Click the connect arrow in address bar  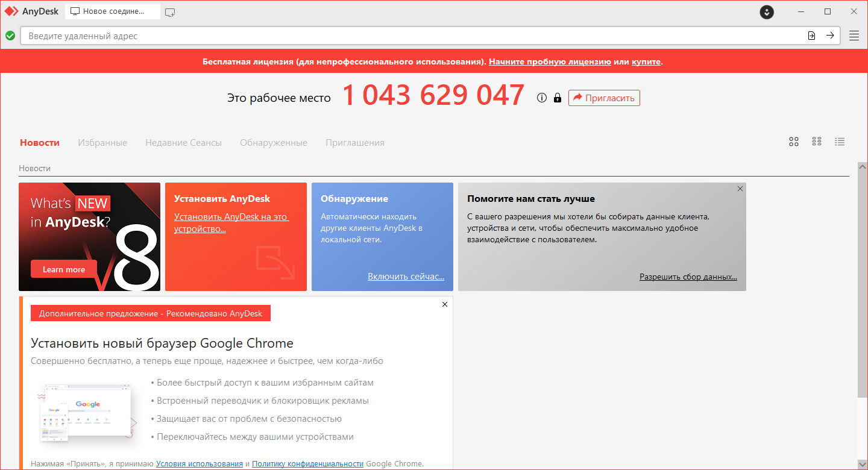pyautogui.click(x=830, y=36)
